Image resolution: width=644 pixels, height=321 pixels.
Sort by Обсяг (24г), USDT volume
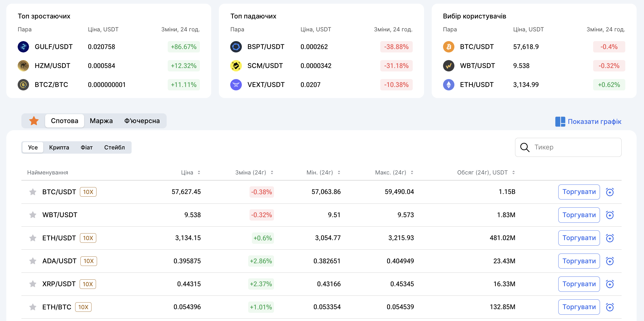pos(513,172)
